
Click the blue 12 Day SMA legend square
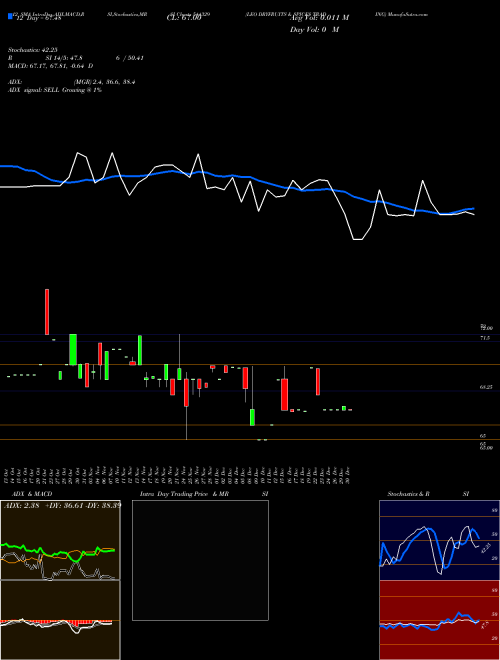click(10, 17)
